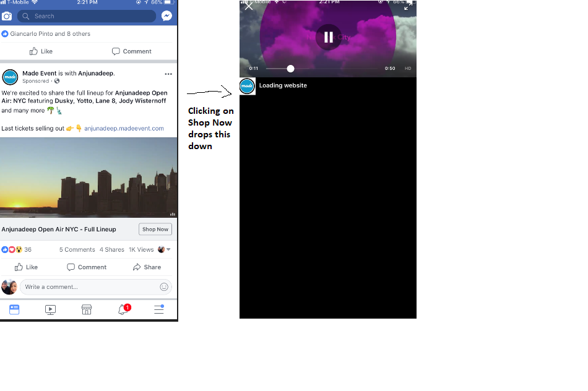Screen dimensions: 588x391
Task: Share the Made Event sponsored post
Action: point(147,267)
